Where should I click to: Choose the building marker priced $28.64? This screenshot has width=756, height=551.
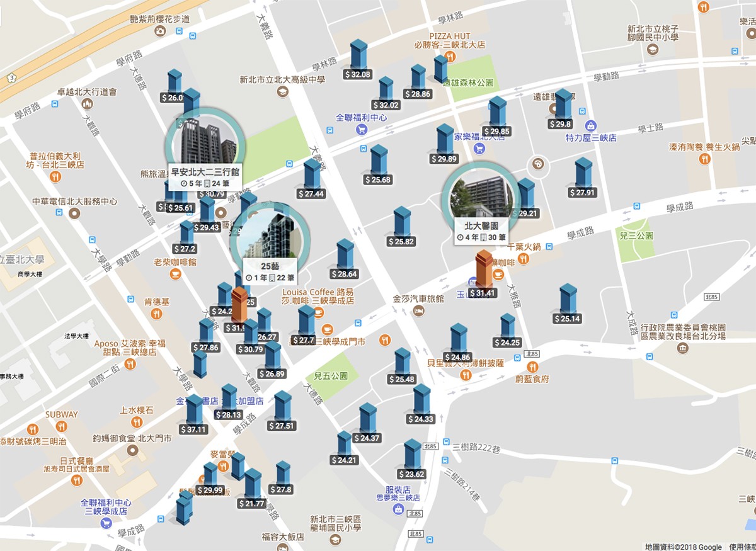pos(345,259)
